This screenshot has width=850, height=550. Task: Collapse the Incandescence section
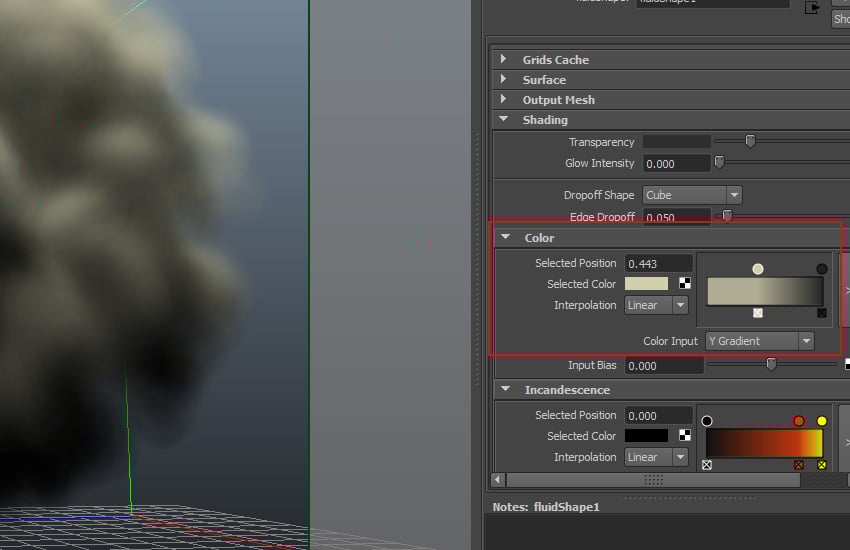point(506,389)
